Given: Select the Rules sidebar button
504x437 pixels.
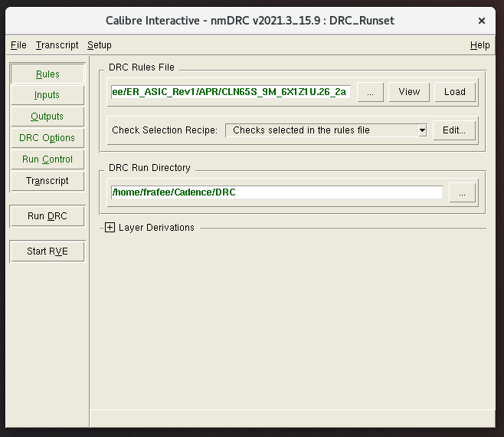Looking at the screenshot, I should pyautogui.click(x=47, y=74).
